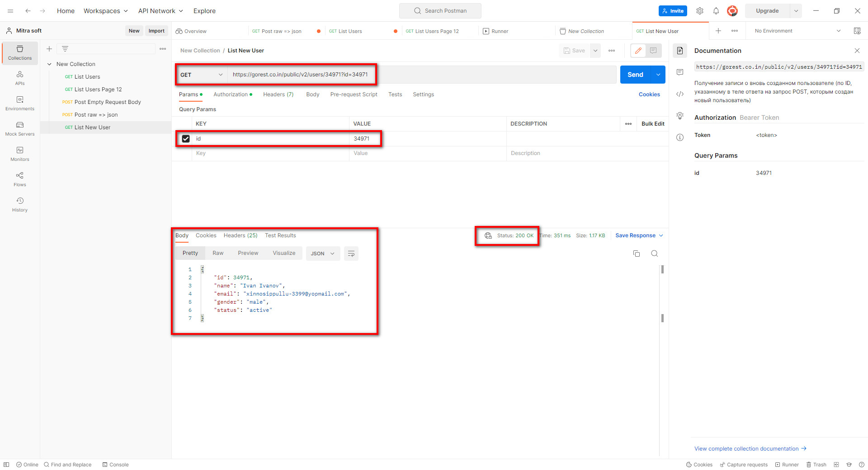Open the APIs sidebar section
This screenshot has width=868, height=470.
pos(20,78)
